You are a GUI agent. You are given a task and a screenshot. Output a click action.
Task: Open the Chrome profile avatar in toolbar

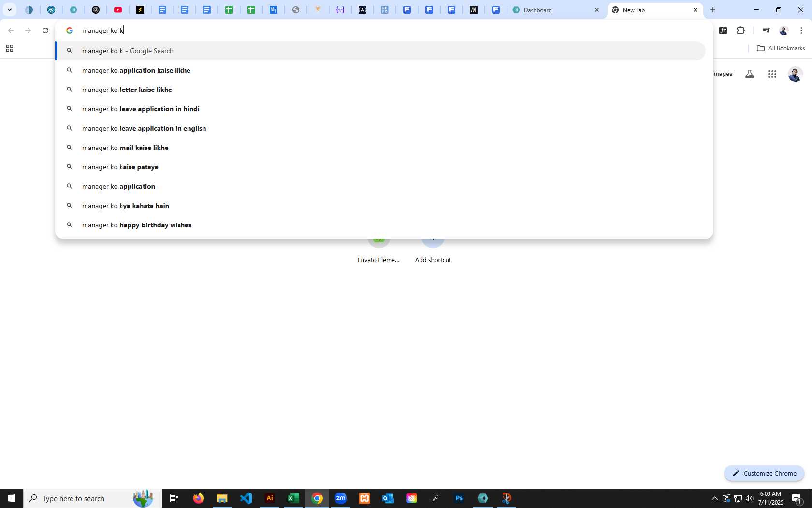783,30
